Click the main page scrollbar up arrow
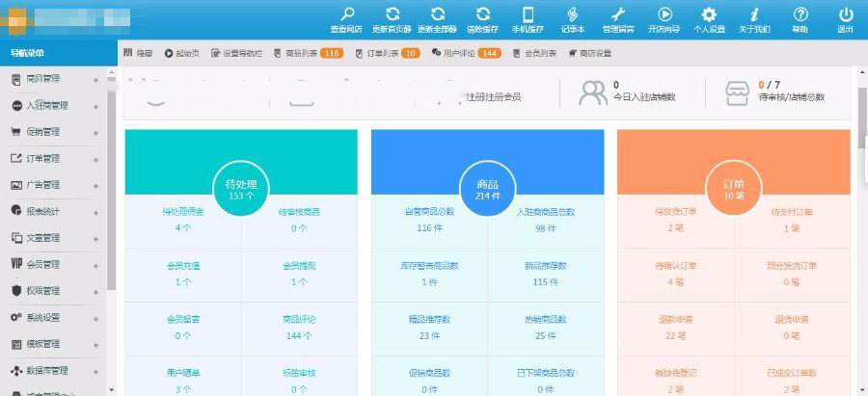Viewport: 868px width, 396px height. coord(863,72)
